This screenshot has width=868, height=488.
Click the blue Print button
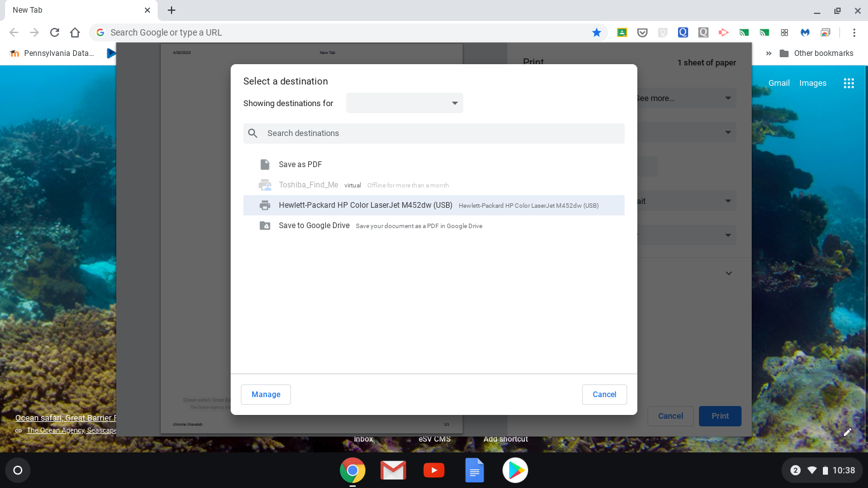[720, 416]
